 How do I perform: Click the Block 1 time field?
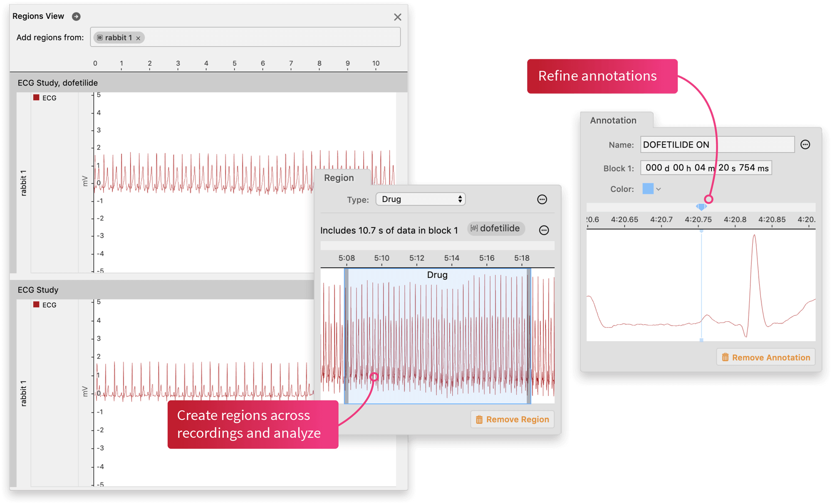point(706,168)
